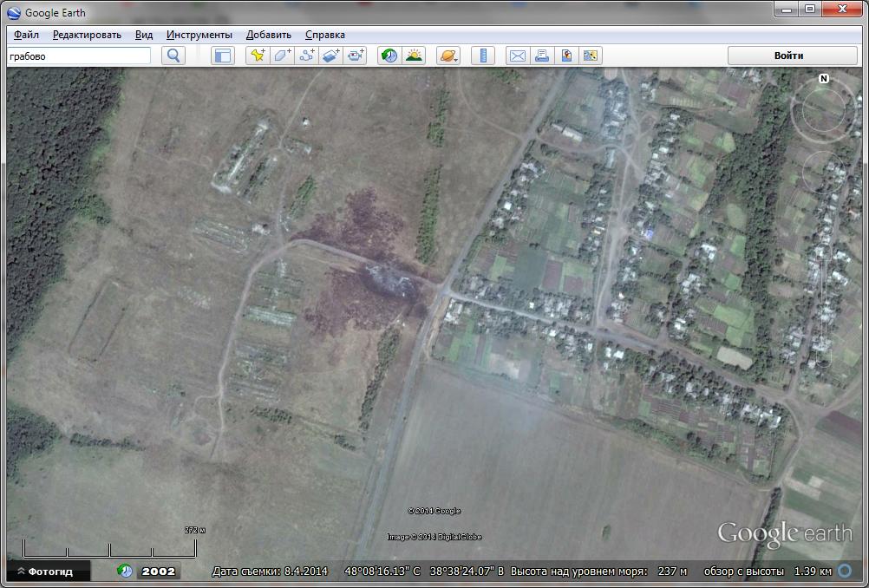
Task: Open the Вид menu
Action: tap(144, 35)
